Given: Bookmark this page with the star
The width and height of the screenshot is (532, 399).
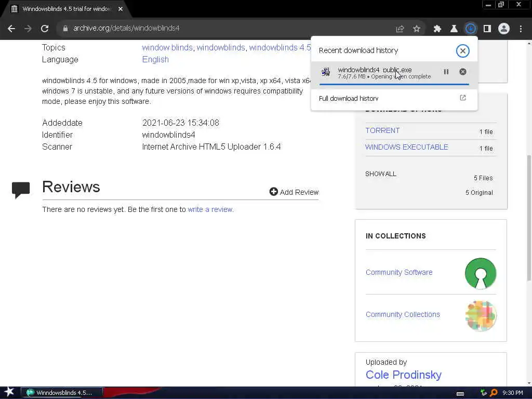Looking at the screenshot, I should 417,29.
